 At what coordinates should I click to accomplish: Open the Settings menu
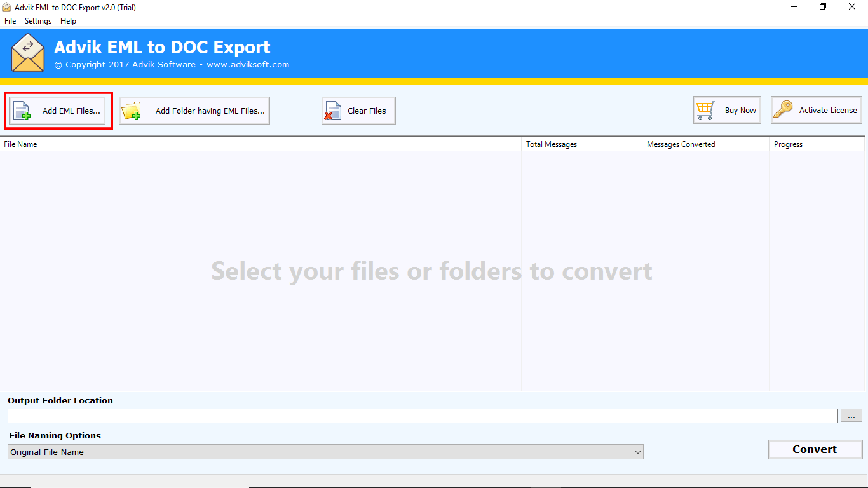[x=38, y=21]
